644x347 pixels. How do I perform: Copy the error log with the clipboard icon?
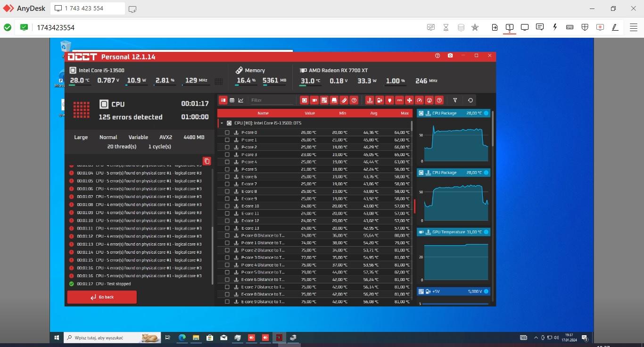[206, 161]
